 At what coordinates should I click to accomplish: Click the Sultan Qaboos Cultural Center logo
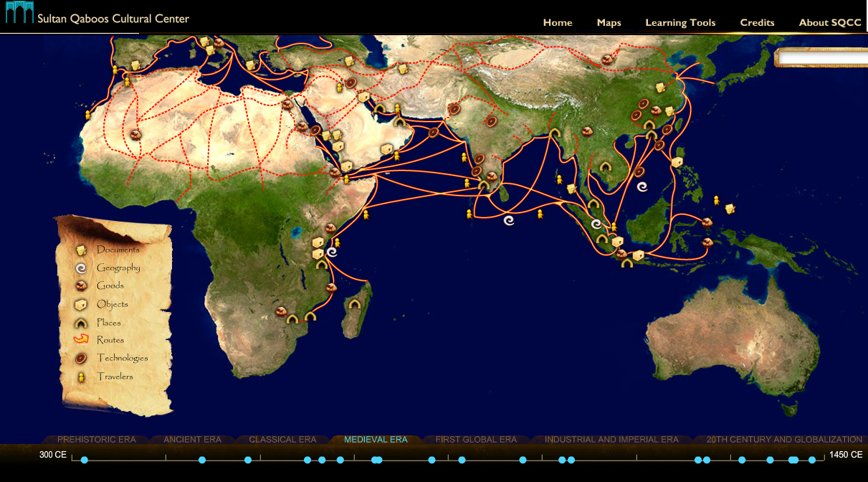(97, 16)
